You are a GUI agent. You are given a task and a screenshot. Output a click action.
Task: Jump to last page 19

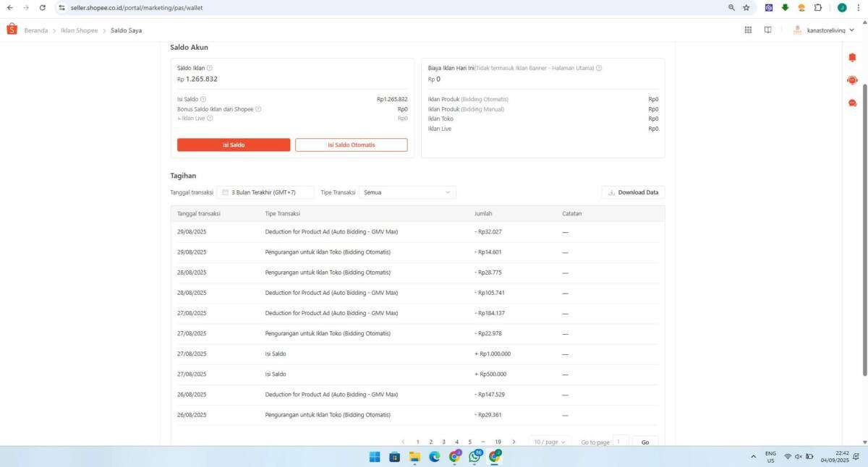(x=498, y=442)
